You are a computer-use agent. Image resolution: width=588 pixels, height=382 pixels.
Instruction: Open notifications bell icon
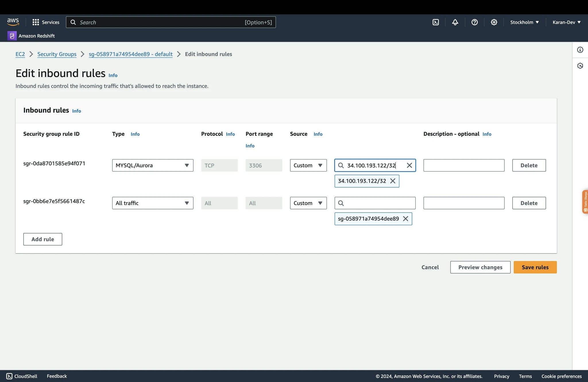pos(455,22)
